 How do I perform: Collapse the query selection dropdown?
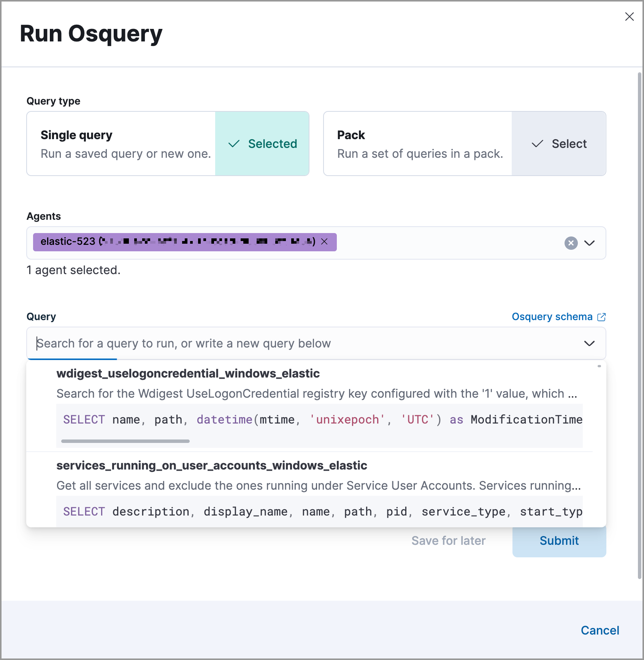coord(589,343)
